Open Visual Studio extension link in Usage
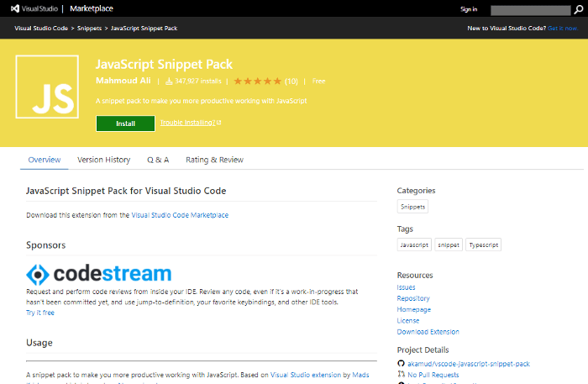The height and width of the screenshot is (384, 588). click(x=306, y=375)
